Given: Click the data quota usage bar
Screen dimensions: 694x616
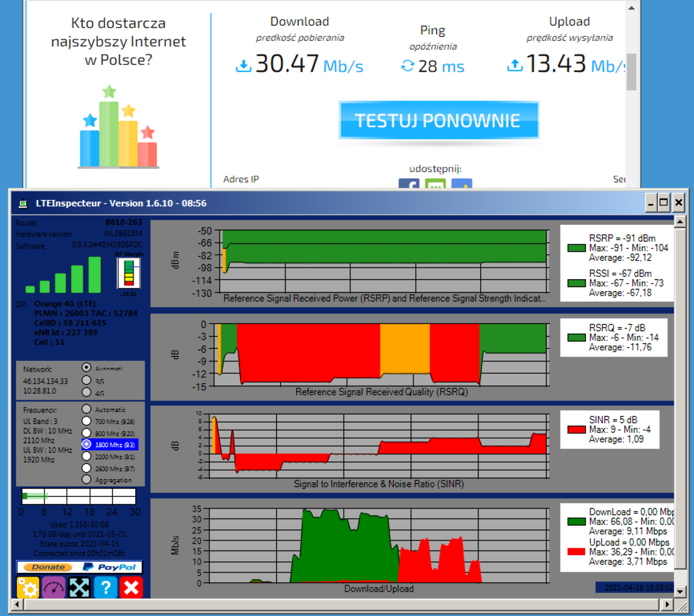Looking at the screenshot, I should 78,496.
